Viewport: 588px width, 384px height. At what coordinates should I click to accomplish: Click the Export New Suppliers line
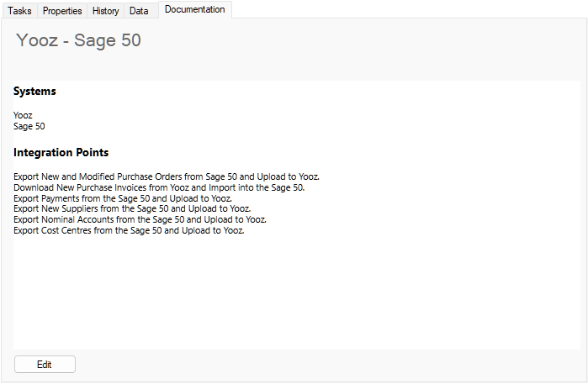[x=132, y=208]
